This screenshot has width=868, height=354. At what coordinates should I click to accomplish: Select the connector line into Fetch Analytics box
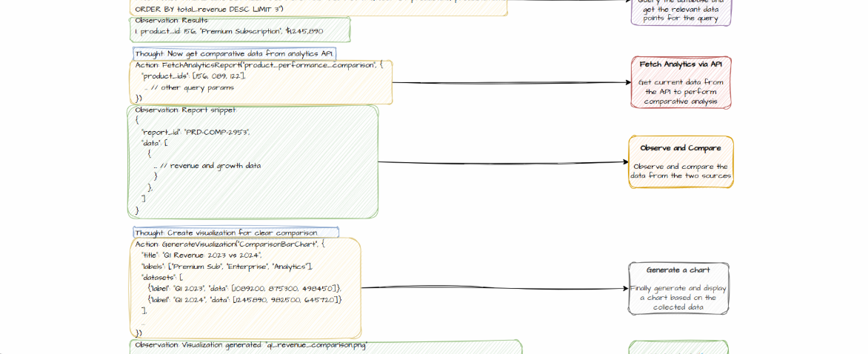point(512,83)
